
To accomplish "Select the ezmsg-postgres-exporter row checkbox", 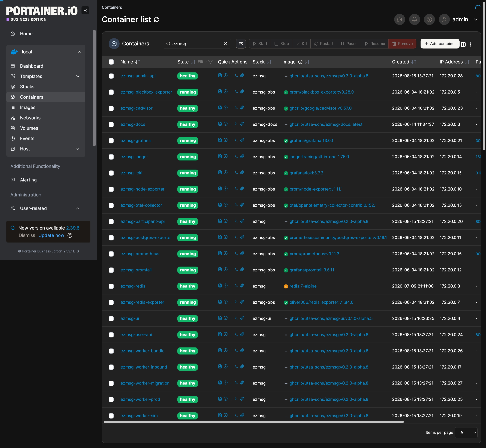I will [x=111, y=238].
